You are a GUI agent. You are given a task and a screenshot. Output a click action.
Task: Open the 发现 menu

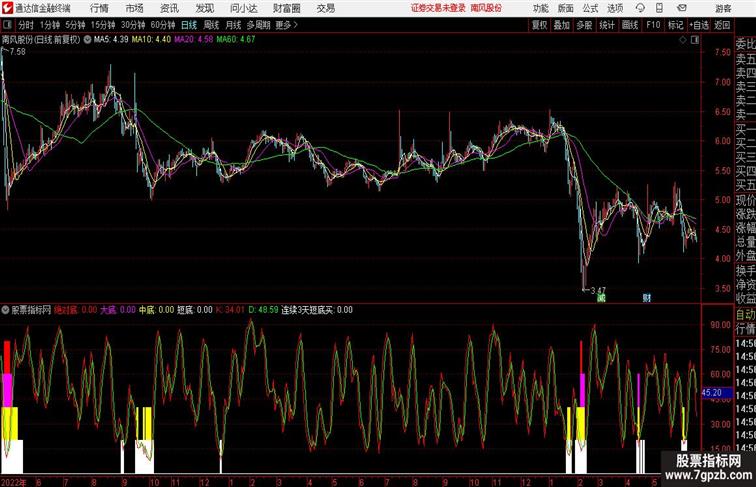pos(204,8)
